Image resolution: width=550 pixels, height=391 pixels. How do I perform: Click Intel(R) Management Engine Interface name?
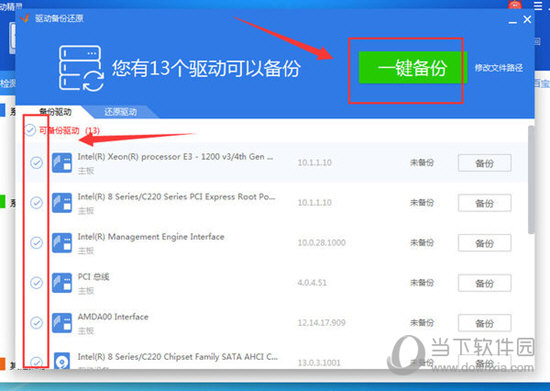(x=151, y=237)
